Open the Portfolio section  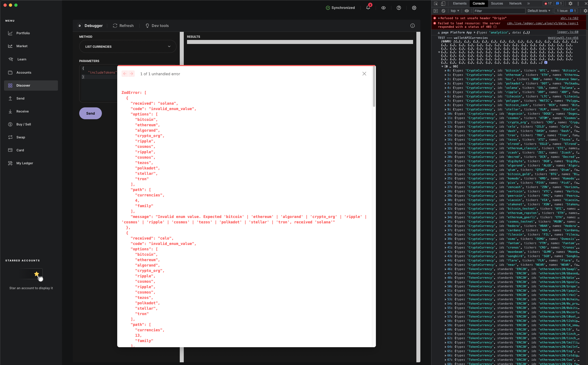pyautogui.click(x=22, y=33)
